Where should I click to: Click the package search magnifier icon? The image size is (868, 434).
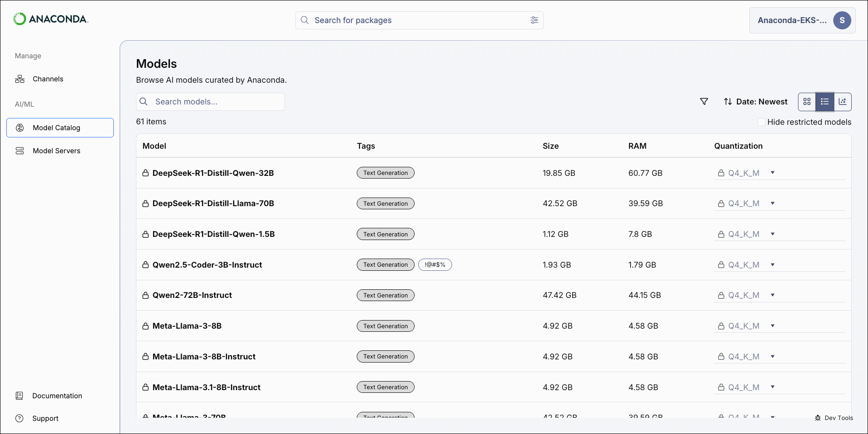click(305, 20)
